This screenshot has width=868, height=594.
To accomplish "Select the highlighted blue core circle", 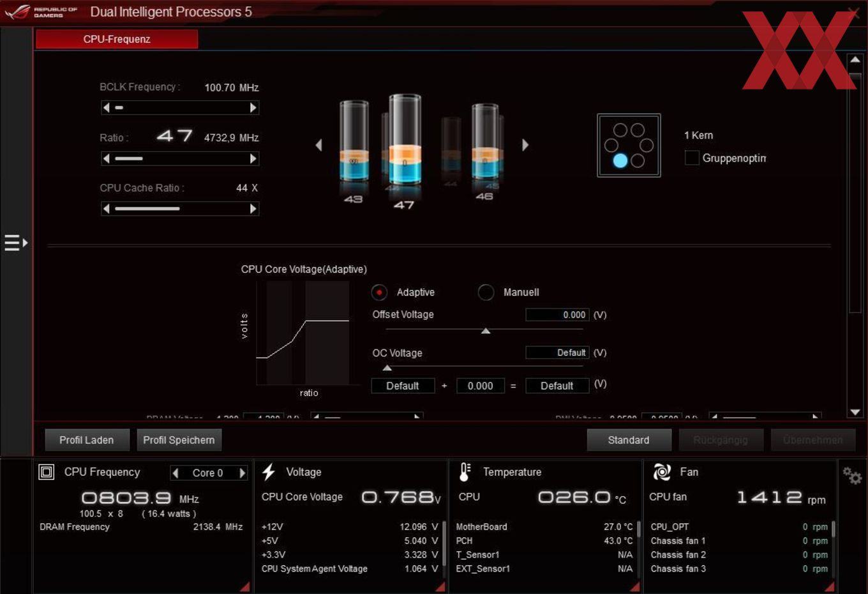I will click(x=620, y=161).
